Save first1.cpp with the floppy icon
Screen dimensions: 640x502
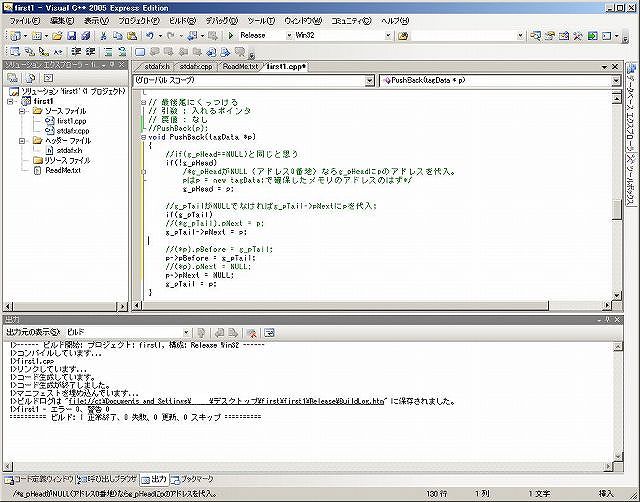point(71,36)
